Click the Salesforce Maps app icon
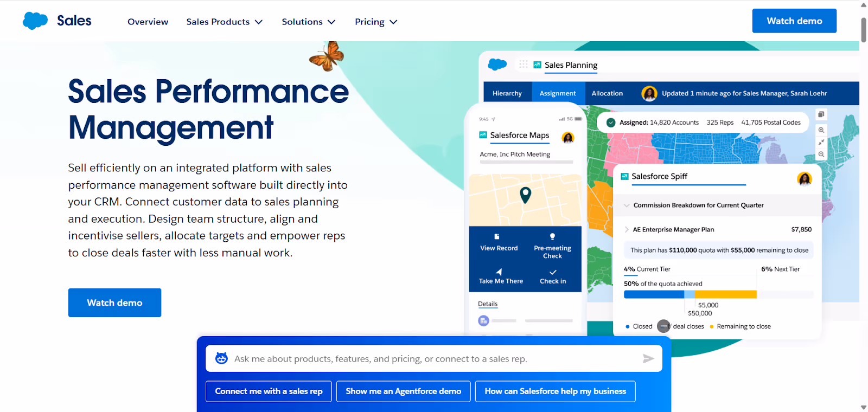 tap(483, 135)
